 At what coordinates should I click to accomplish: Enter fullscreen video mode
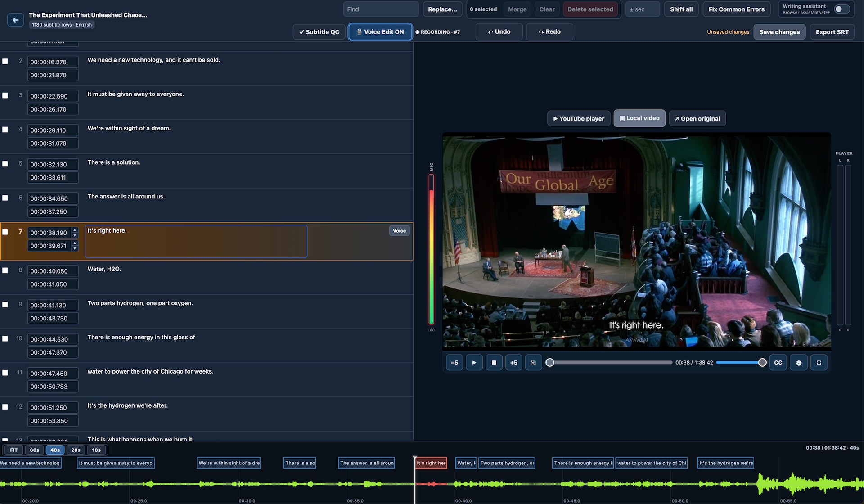[x=819, y=363]
